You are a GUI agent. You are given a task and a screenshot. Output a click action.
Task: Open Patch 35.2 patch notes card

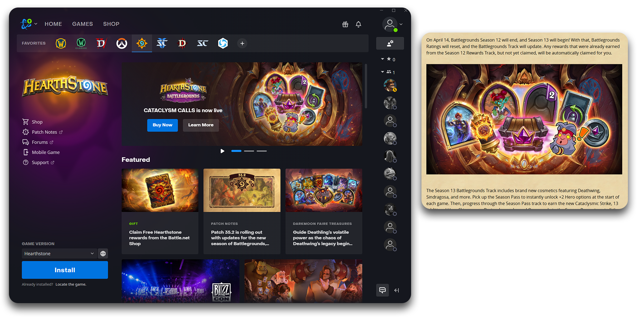tap(242, 211)
